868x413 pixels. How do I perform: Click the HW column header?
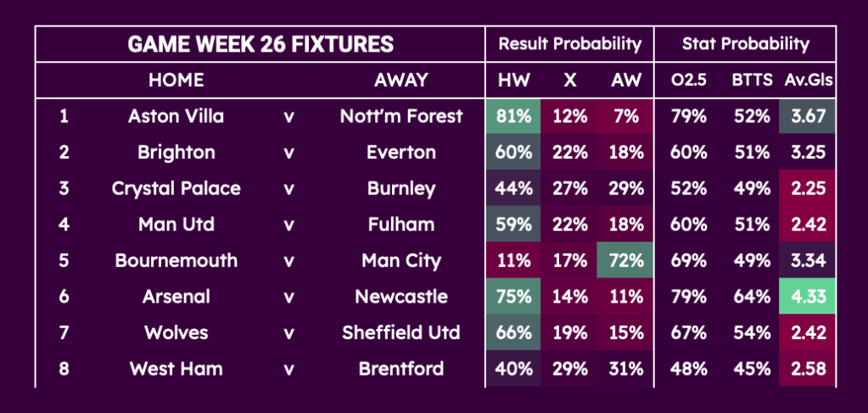pos(513,81)
